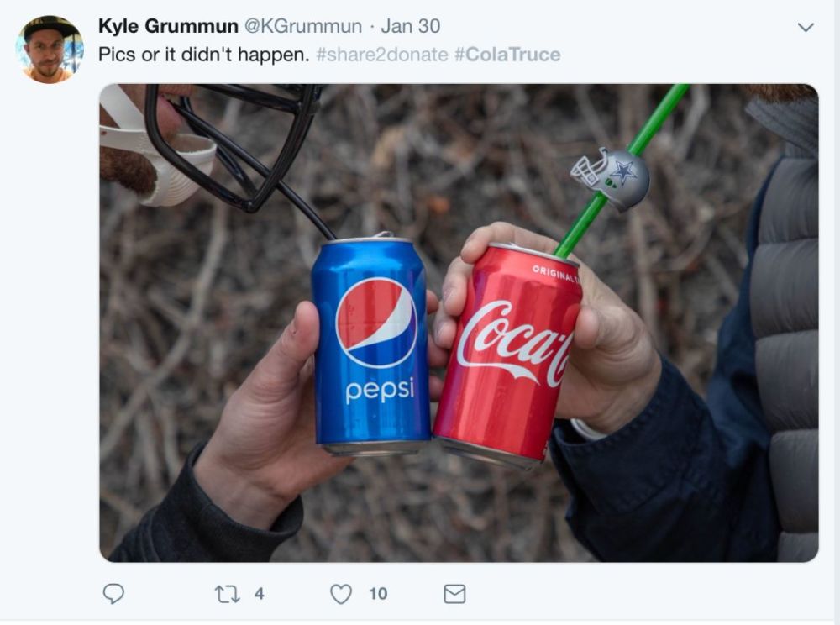Open the Kyle Grummun display name link
Image resolution: width=840 pixels, height=625 pixels.
coord(168,26)
